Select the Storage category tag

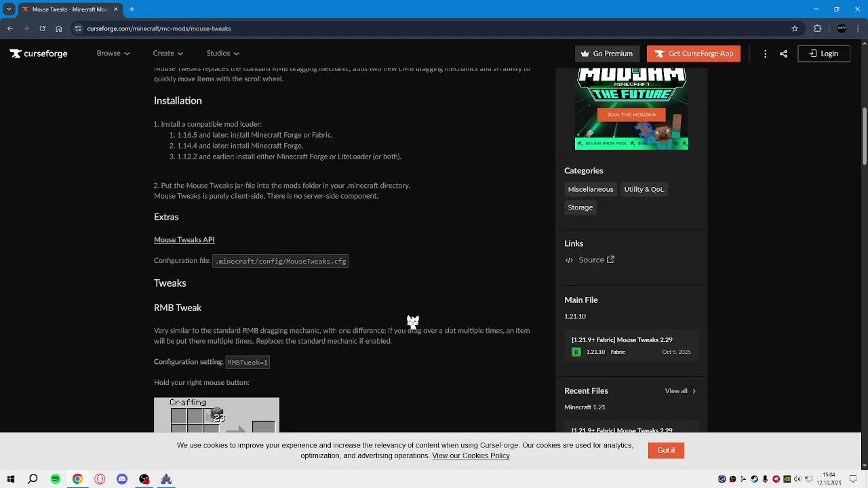(580, 207)
